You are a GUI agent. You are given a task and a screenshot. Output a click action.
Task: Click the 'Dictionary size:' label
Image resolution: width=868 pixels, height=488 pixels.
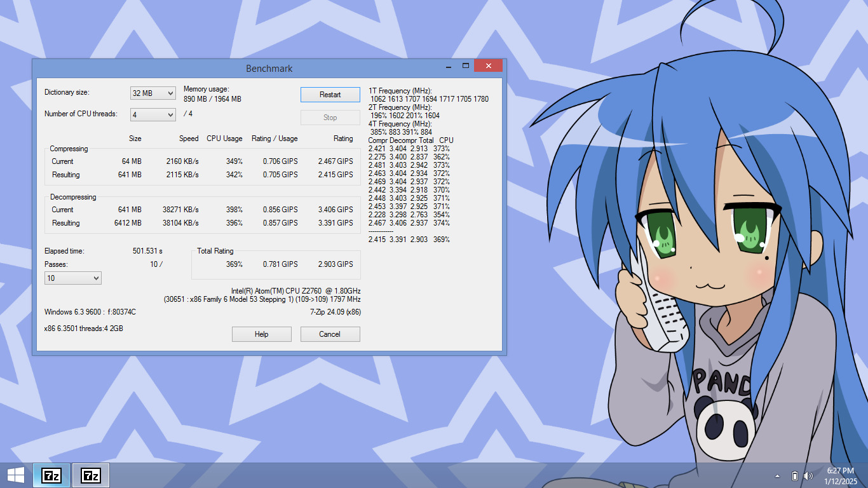pyautogui.click(x=67, y=93)
